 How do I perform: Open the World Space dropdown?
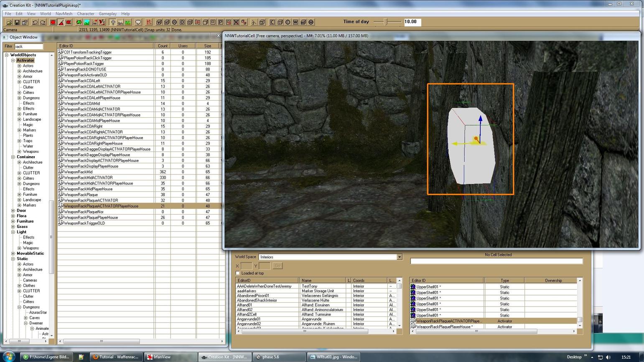pos(399,257)
